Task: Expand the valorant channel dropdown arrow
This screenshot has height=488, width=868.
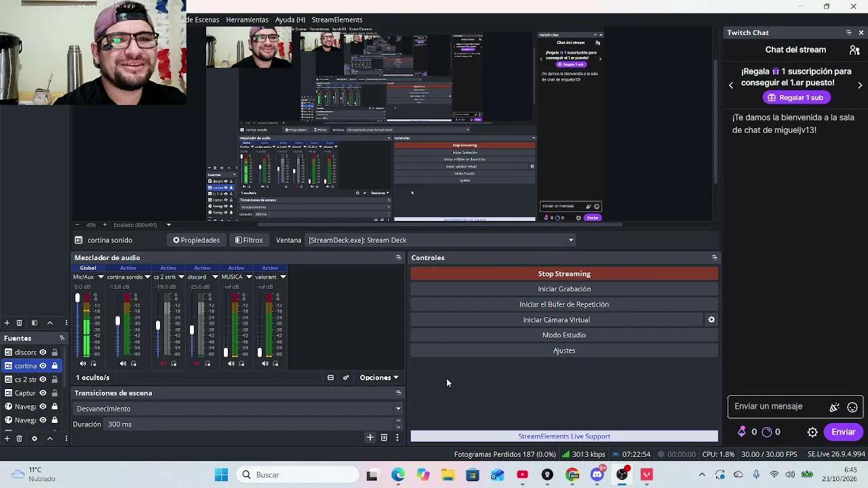Action: (x=283, y=277)
